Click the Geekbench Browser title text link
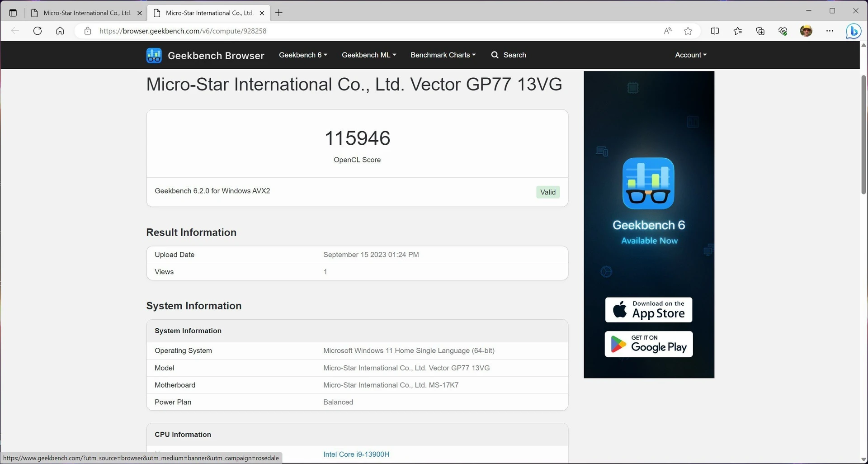 click(x=216, y=55)
